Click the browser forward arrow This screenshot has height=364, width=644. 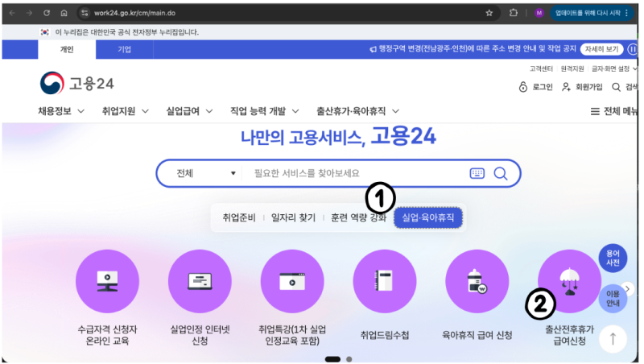coord(29,13)
